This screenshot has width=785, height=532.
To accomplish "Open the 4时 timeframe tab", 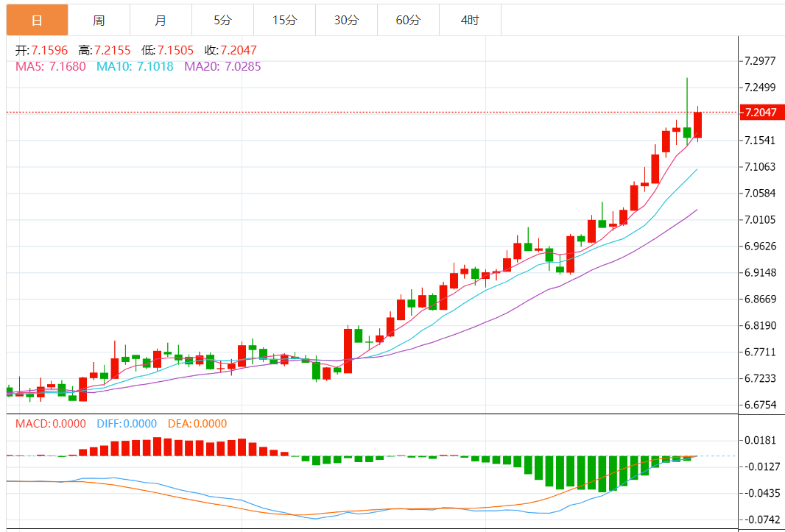I will pyautogui.click(x=470, y=21).
